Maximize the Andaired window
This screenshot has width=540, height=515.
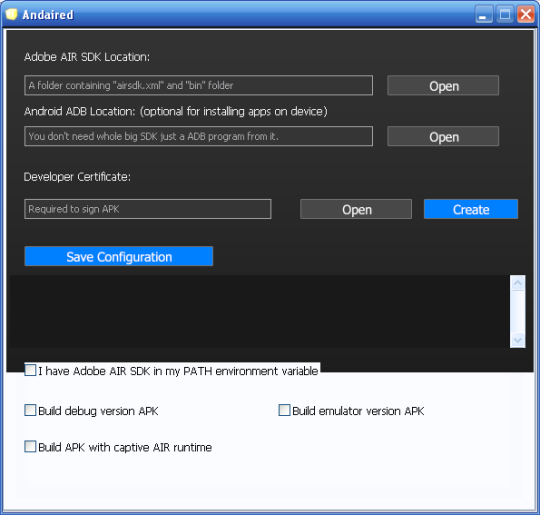[505, 14]
